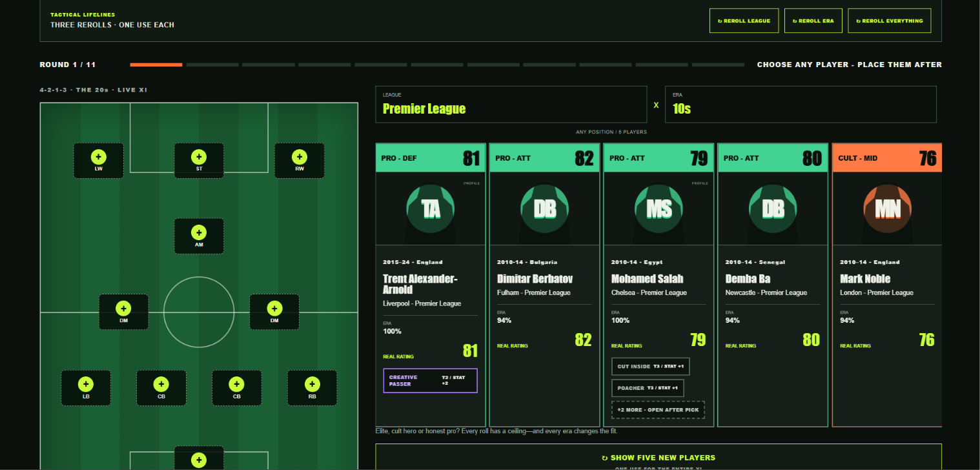Click 'THREE REROLLS · ONE USE EACH' text
This screenshot has height=470, width=980.
[x=112, y=25]
